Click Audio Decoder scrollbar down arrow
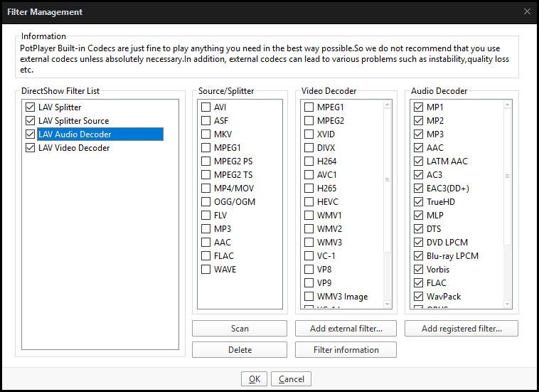539x392 pixels. (508, 304)
